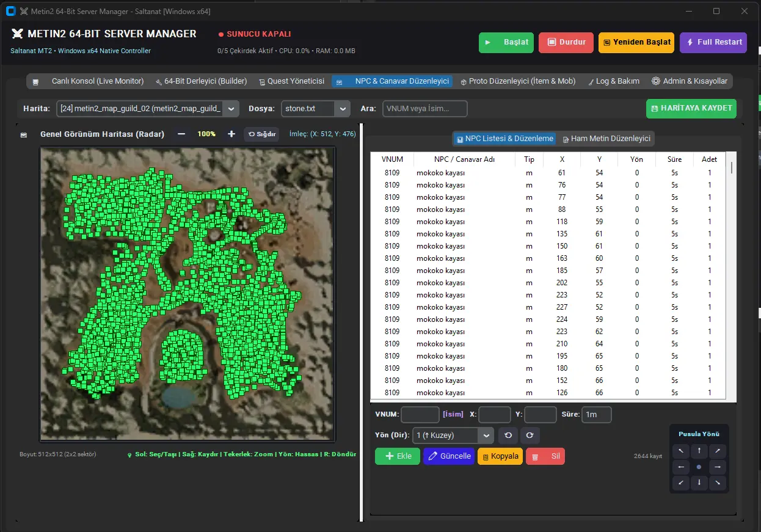Click the green Başlat button
This screenshot has height=532, width=761.
click(x=506, y=42)
